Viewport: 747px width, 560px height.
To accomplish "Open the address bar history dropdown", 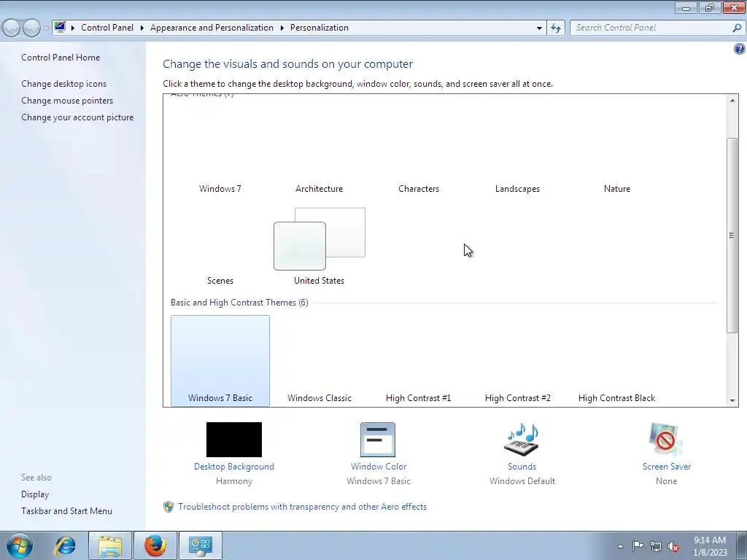I will click(539, 28).
